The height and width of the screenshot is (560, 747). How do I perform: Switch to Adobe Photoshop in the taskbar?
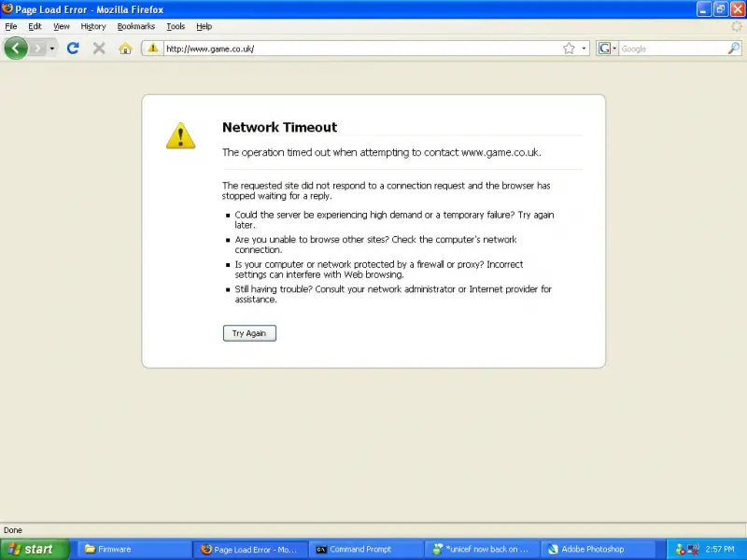(599, 549)
